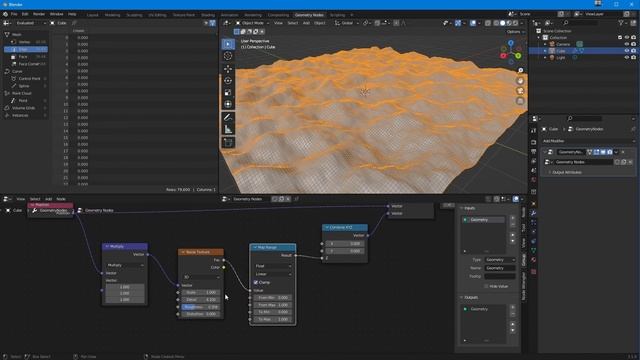Open Output properties tab icon
This screenshot has width=640, height=360.
point(533,152)
